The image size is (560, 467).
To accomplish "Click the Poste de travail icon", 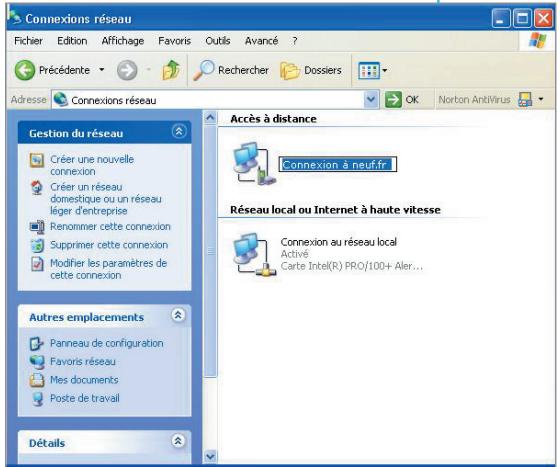I will pyautogui.click(x=37, y=399).
